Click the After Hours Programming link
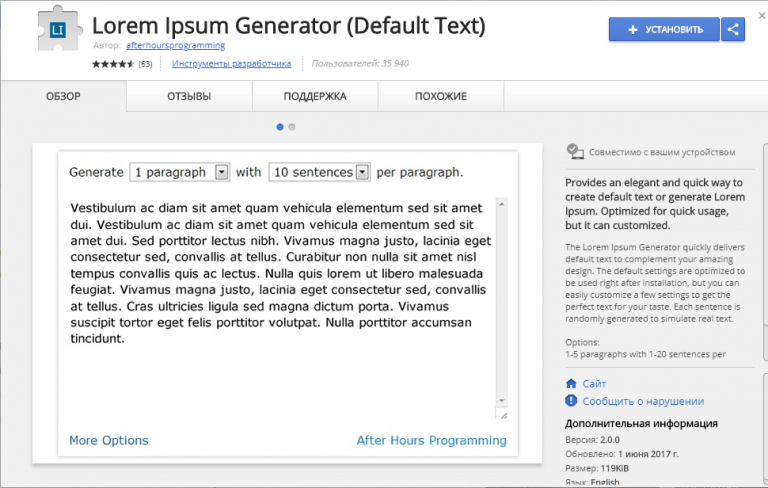 click(431, 441)
